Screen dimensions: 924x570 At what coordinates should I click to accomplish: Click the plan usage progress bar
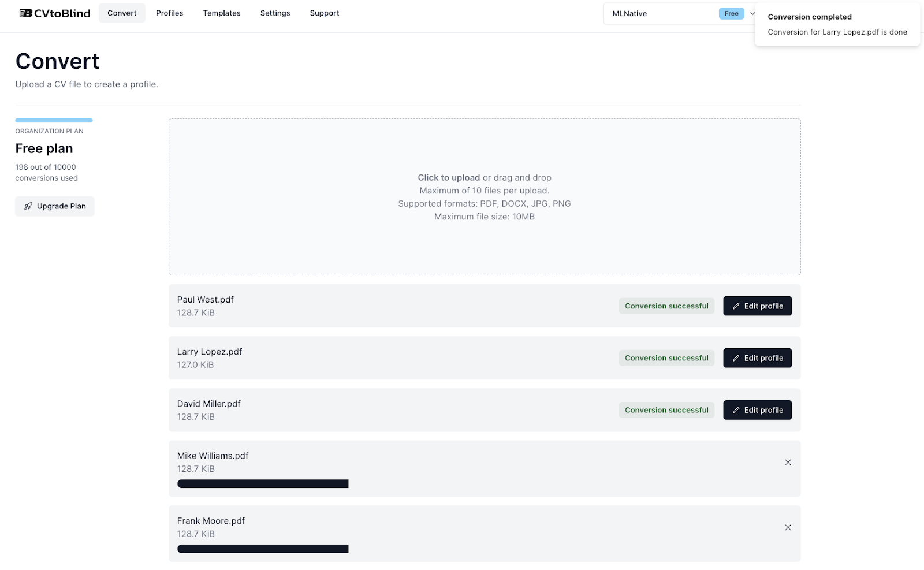54,120
